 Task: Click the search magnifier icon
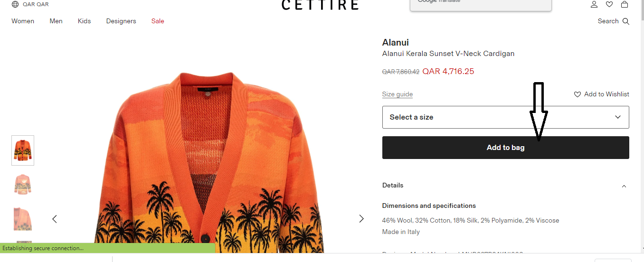click(x=626, y=21)
